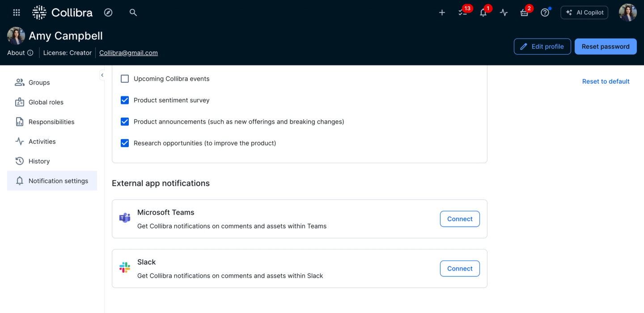Open the compass browse icon
644x313 pixels.
(108, 13)
